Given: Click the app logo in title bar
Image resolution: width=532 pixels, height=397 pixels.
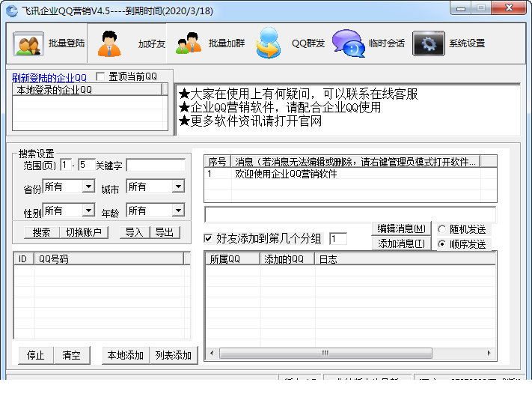Looking at the screenshot, I should pyautogui.click(x=12, y=10).
